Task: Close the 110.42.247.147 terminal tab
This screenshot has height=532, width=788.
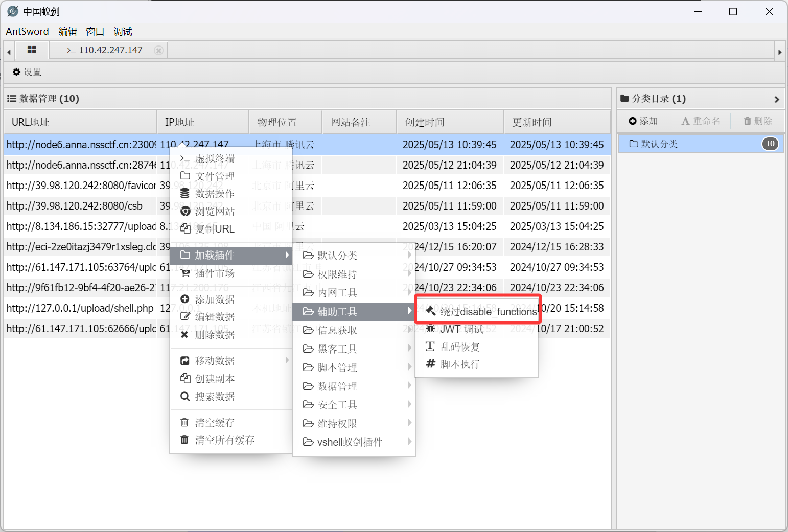Action: [159, 50]
